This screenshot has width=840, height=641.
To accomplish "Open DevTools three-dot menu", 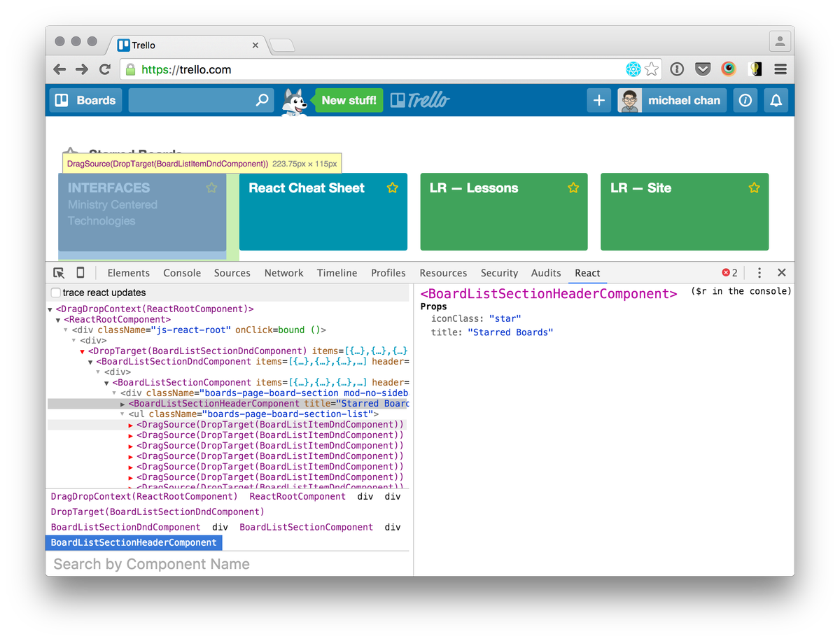I will tap(759, 273).
